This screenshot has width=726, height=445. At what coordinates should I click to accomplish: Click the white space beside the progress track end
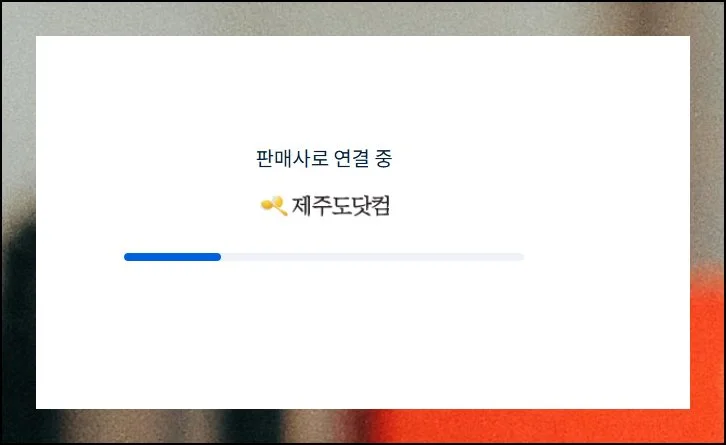point(602,257)
